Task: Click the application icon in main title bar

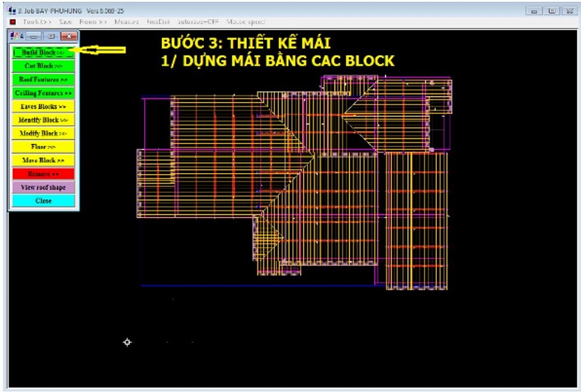Action: click(x=12, y=11)
